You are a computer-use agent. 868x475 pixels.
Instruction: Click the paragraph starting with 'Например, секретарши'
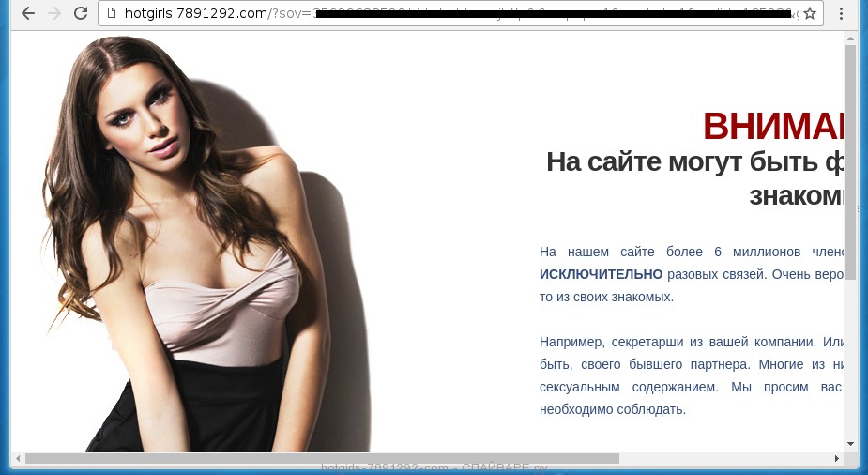pos(692,375)
